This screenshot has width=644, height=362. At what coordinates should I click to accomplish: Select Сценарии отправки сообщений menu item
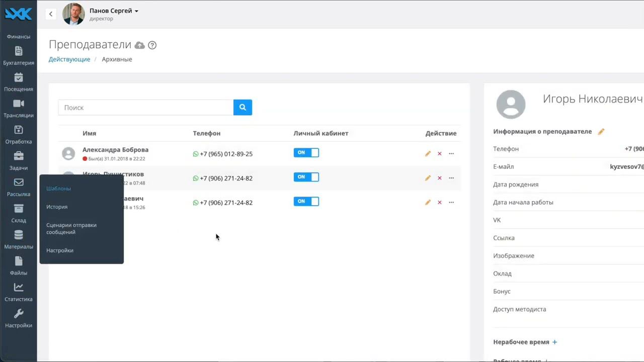tap(71, 229)
